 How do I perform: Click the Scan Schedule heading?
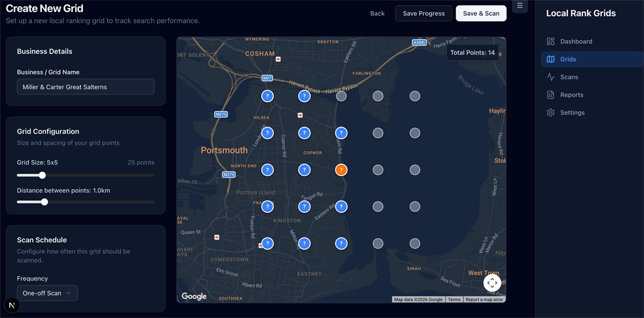[x=42, y=240]
